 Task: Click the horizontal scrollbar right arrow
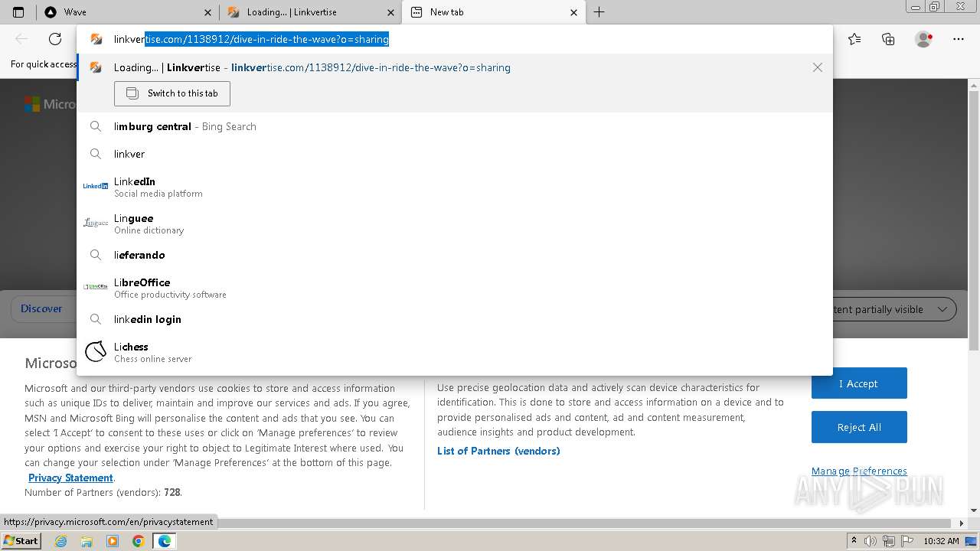962,523
